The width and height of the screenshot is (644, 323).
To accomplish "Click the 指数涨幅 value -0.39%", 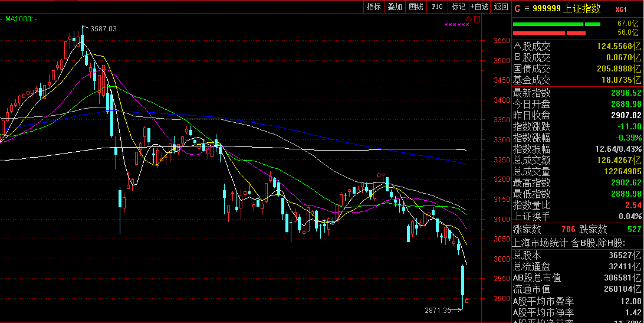I will (629, 138).
